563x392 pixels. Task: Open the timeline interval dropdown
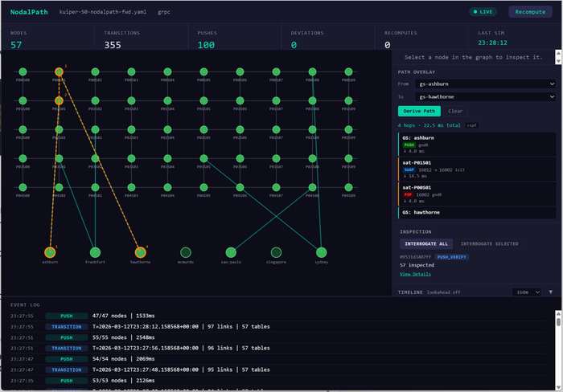click(527, 292)
